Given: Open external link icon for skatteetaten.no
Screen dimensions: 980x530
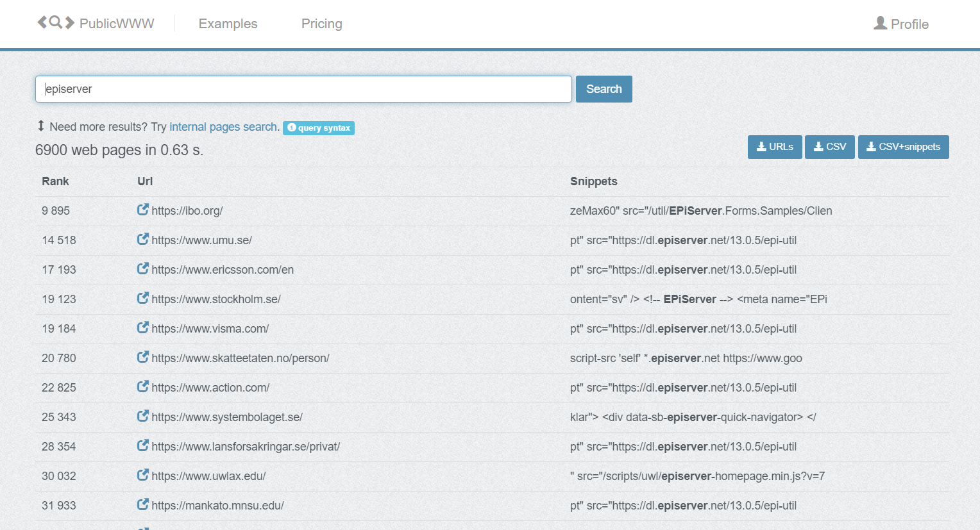Looking at the screenshot, I should coord(143,357).
